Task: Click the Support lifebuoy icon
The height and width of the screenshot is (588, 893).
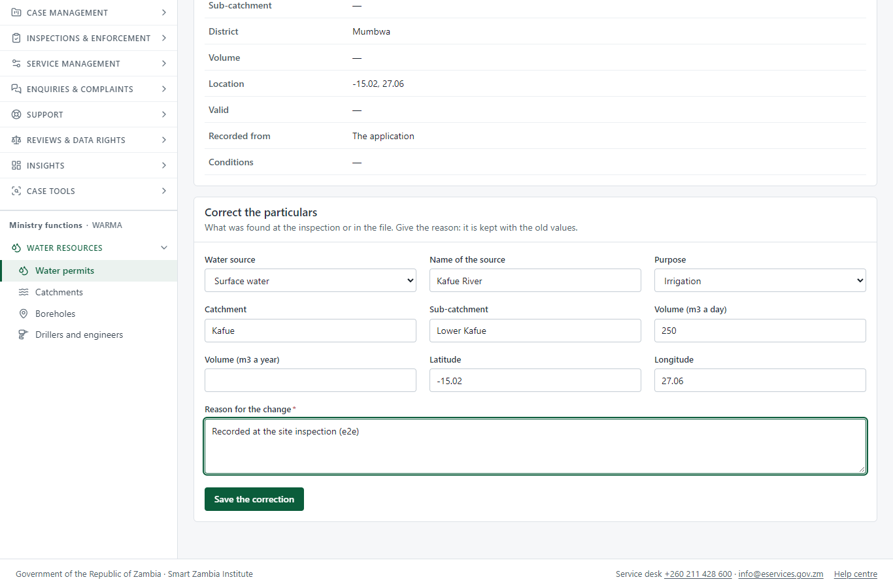Action: 16,114
